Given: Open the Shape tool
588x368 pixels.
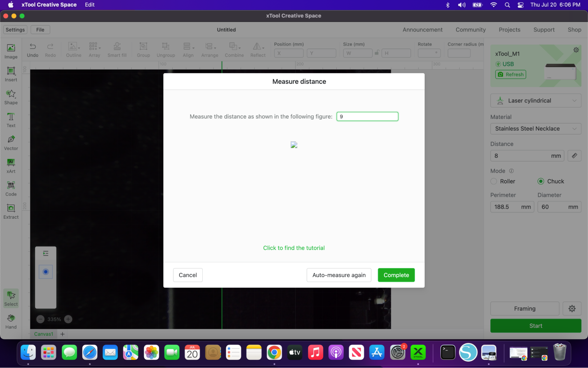Looking at the screenshot, I should click(x=11, y=97).
